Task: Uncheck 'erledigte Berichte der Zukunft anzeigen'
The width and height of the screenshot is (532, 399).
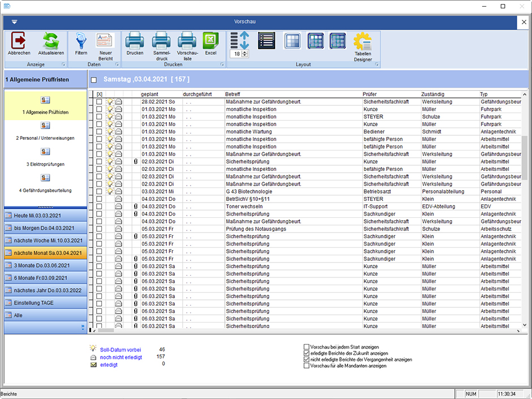Action: tap(307, 353)
